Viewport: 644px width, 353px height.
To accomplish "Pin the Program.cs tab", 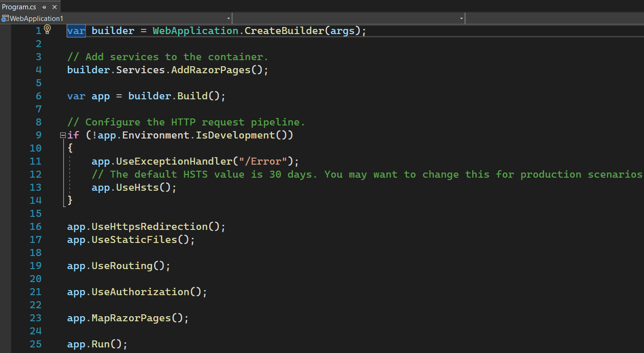I will coord(44,7).
